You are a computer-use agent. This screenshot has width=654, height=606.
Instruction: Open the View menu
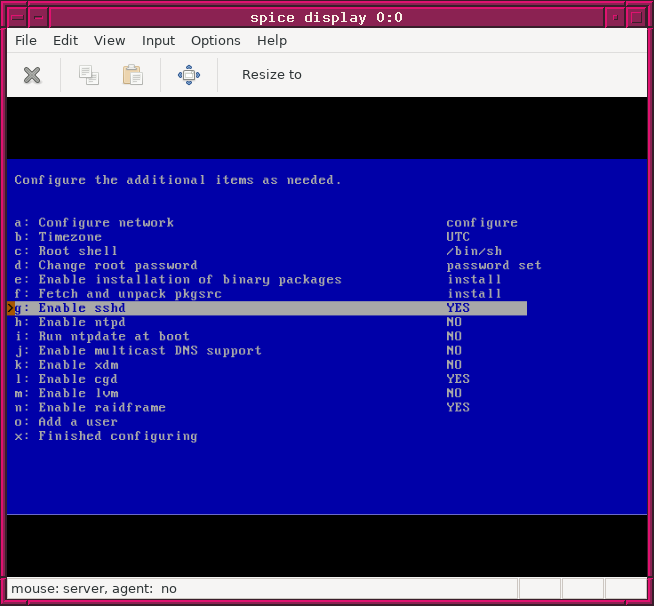pyautogui.click(x=109, y=41)
